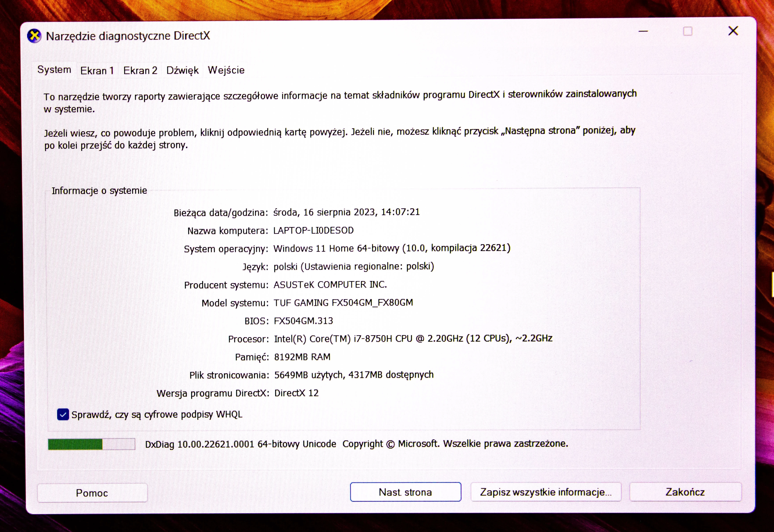774x532 pixels.
Task: Open the Wejście tab
Action: [x=226, y=70]
